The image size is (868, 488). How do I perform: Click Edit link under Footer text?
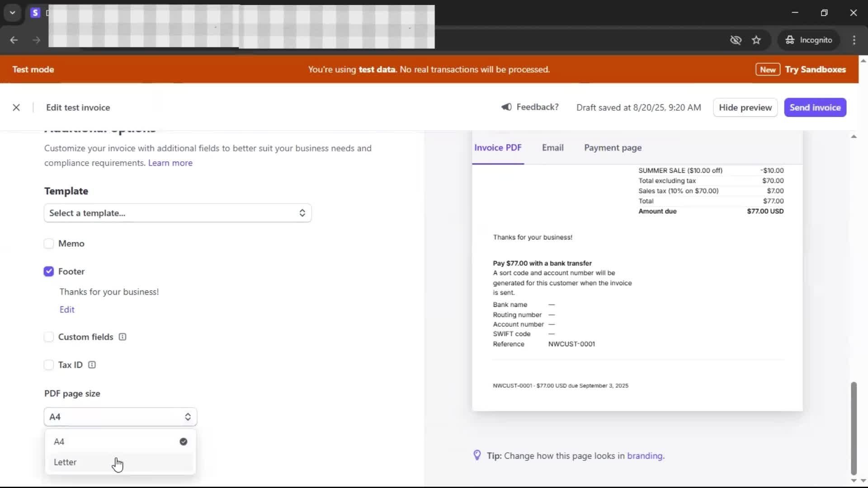[x=67, y=310]
